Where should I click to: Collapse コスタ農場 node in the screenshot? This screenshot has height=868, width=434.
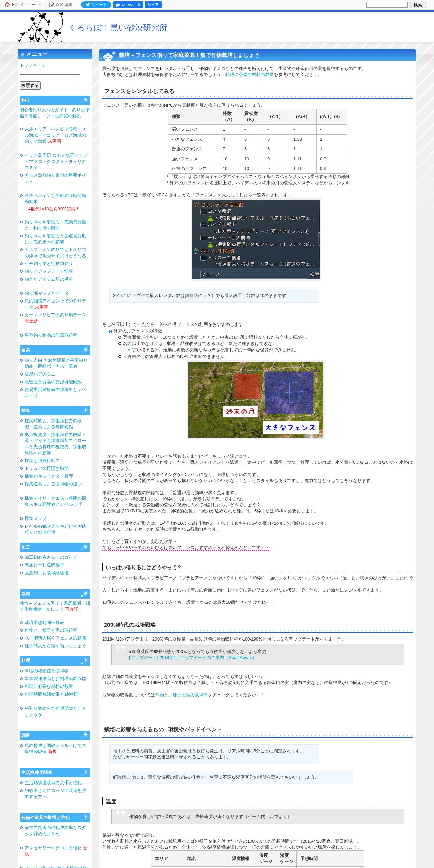pyautogui.click(x=203, y=211)
